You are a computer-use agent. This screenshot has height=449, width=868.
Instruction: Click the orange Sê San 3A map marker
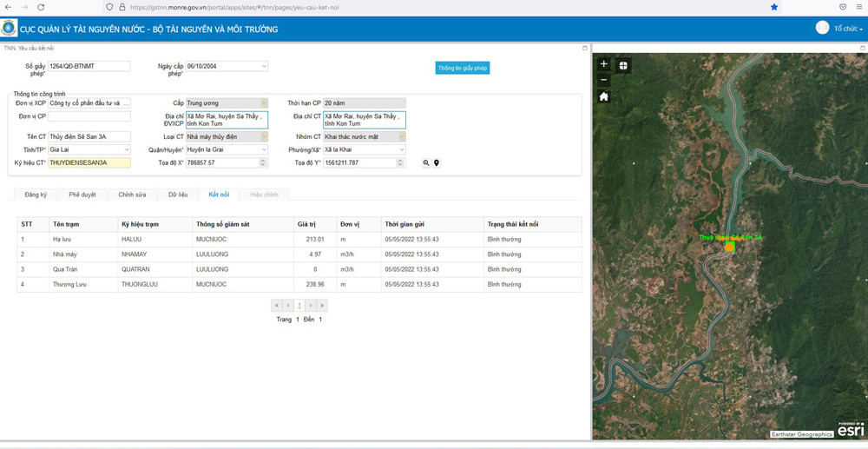[730, 247]
